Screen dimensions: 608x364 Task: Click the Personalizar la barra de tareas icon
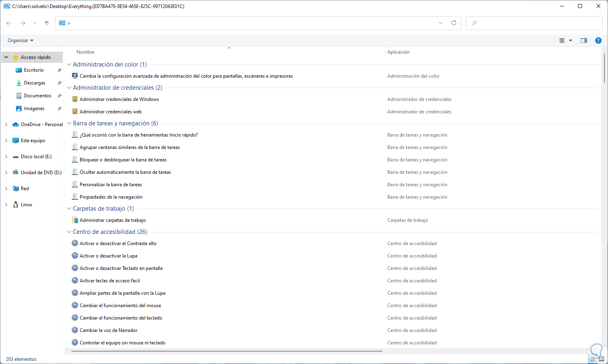click(75, 184)
